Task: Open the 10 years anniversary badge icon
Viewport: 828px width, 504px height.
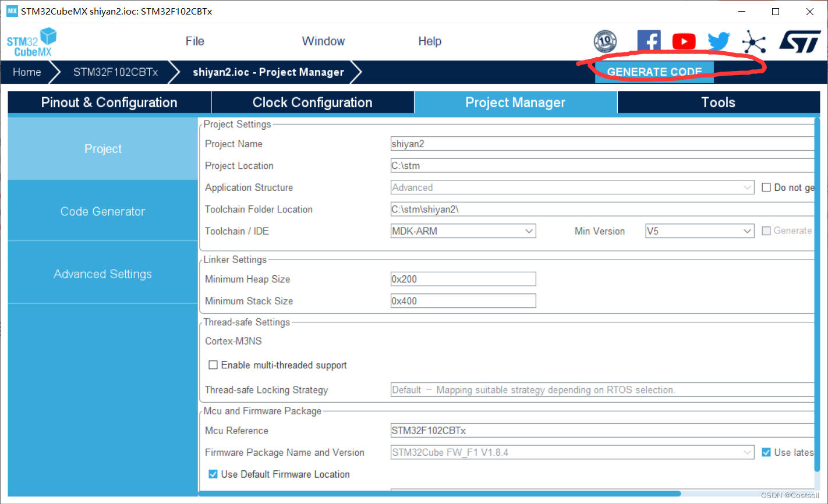Action: 605,41
